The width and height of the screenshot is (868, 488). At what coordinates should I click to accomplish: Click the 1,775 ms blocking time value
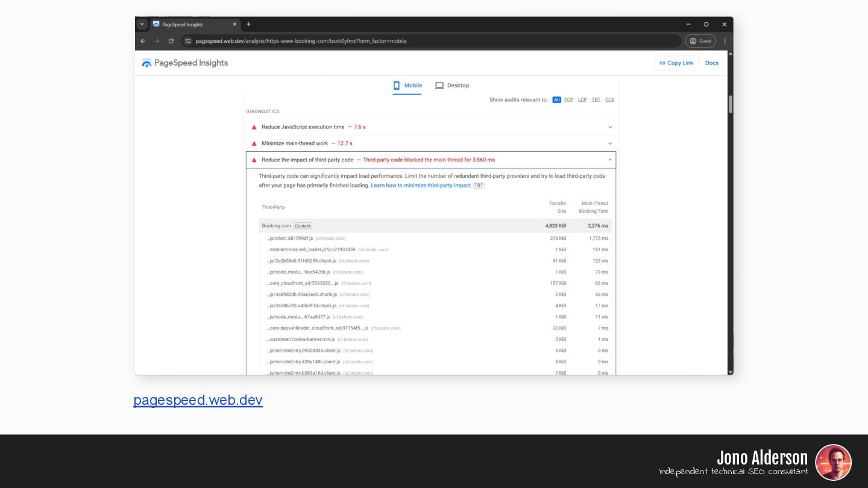click(x=599, y=239)
